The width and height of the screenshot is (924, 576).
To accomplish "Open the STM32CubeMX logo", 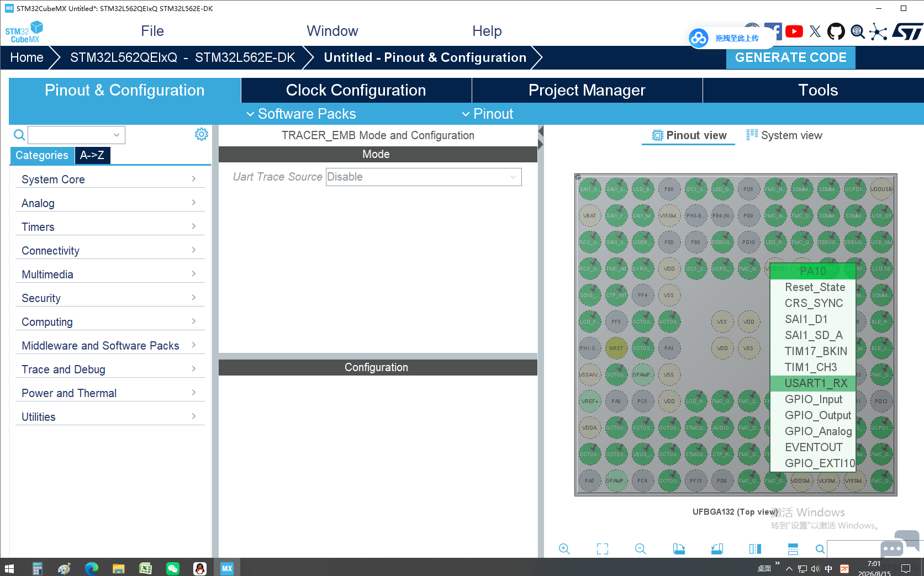I will (x=24, y=31).
